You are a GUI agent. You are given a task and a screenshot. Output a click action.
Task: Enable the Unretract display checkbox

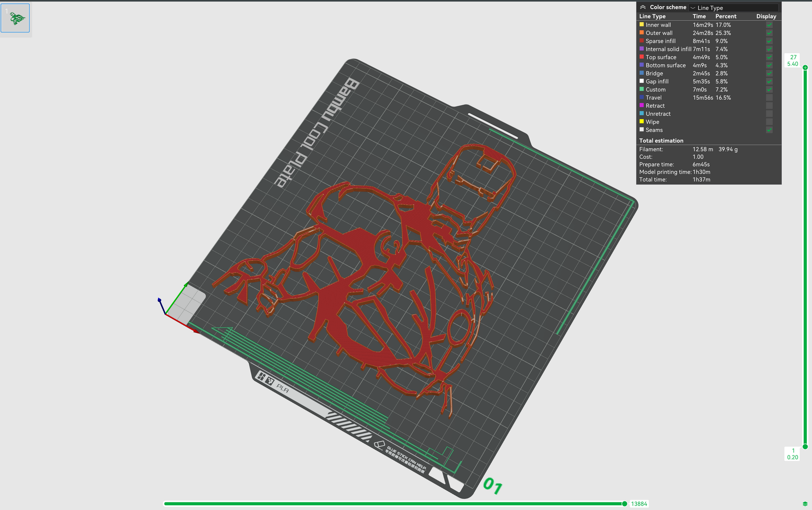point(769,113)
